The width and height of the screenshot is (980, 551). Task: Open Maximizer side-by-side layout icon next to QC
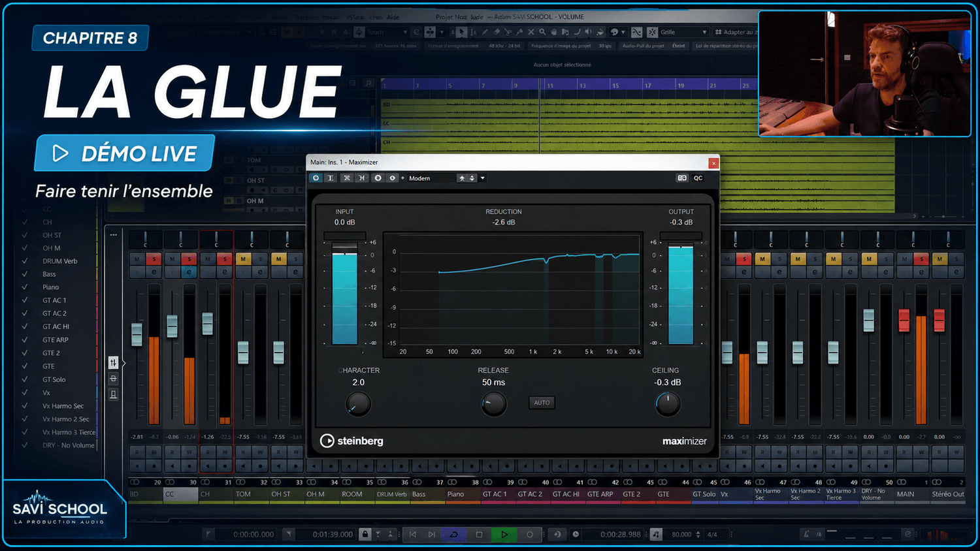point(682,178)
